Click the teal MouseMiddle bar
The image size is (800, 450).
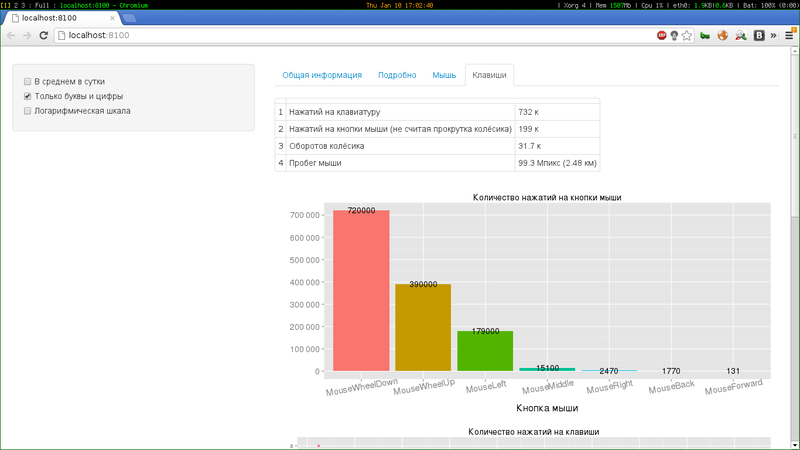coord(547,369)
